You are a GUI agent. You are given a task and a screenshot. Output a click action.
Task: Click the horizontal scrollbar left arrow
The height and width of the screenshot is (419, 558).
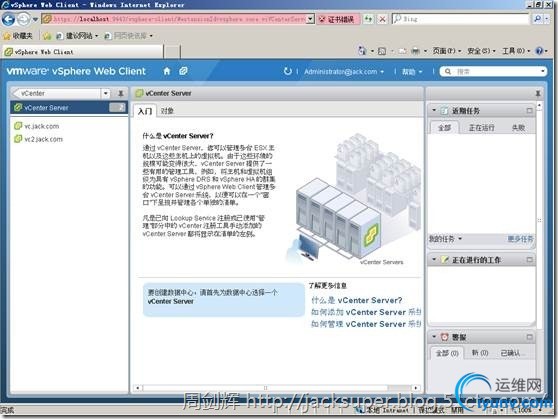[x=138, y=388]
